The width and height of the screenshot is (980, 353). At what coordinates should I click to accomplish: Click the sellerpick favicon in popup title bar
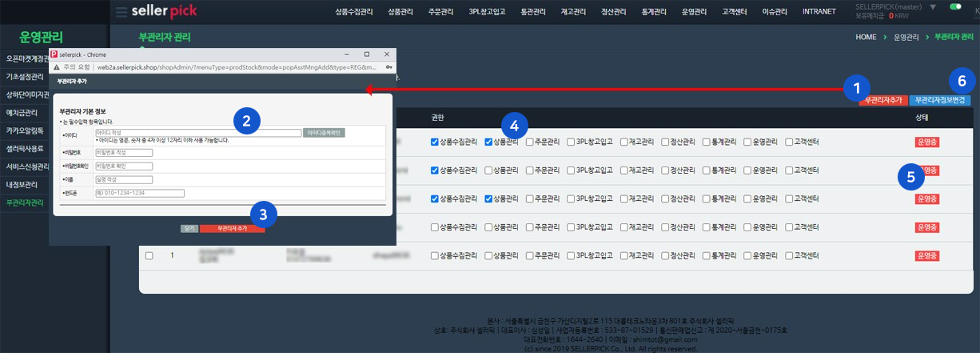54,54
